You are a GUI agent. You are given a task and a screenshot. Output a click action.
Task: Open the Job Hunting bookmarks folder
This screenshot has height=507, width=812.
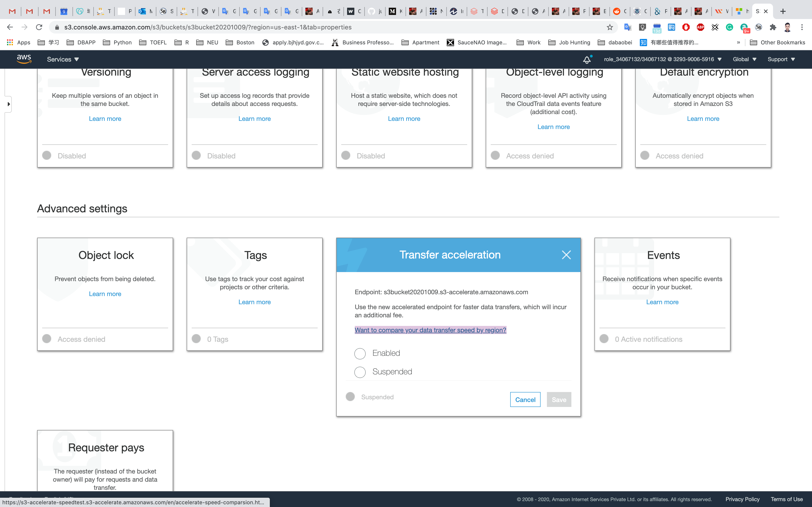569,42
